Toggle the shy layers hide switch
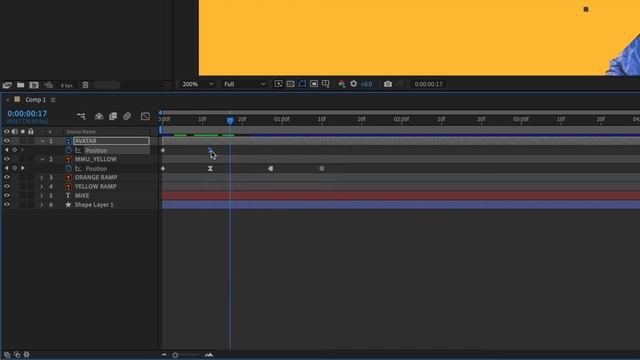 [x=99, y=116]
